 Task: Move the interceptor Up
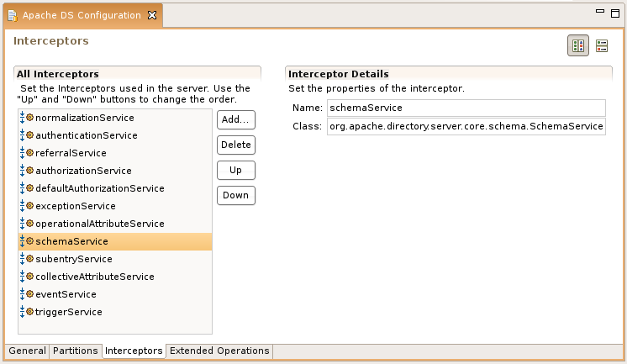tap(235, 170)
